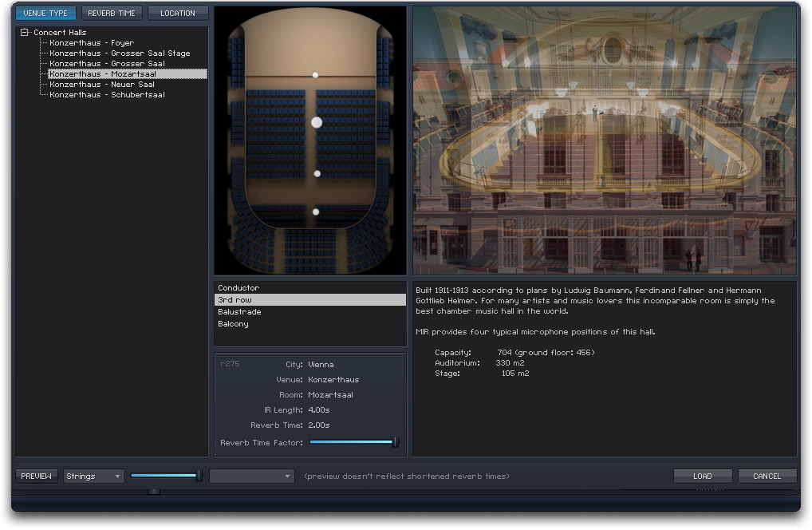The height and width of the screenshot is (530, 812).
Task: Adjust the preview volume slider
Action: (x=166, y=476)
